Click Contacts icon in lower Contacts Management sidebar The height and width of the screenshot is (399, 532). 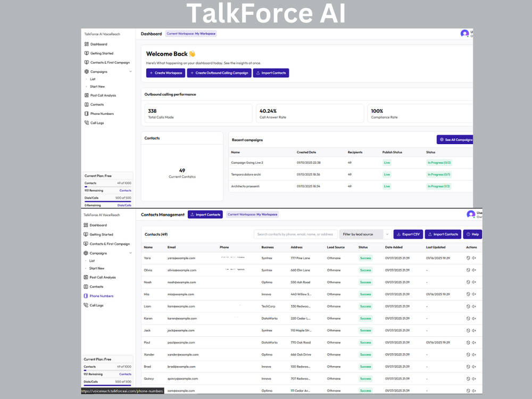point(86,287)
